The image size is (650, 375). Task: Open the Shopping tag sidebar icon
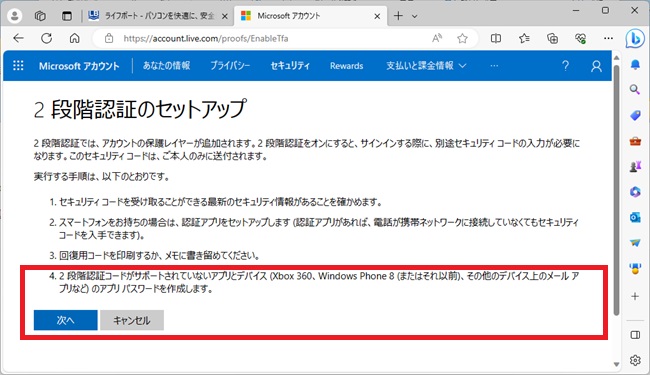[635, 115]
